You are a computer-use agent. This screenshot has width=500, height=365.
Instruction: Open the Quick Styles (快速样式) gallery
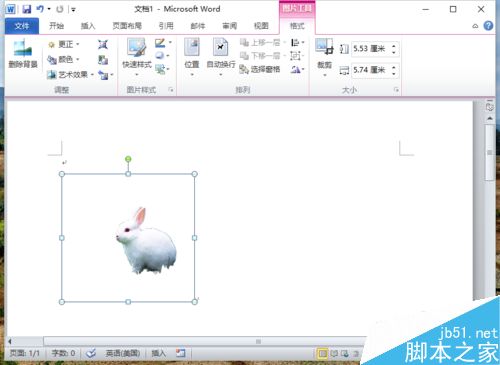point(137,57)
